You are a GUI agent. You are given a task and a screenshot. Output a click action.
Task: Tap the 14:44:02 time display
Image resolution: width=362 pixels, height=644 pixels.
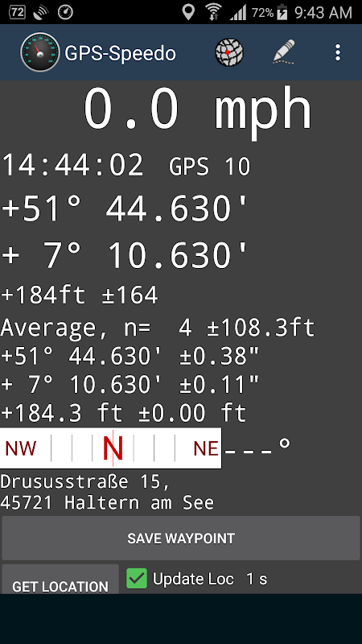(72, 165)
